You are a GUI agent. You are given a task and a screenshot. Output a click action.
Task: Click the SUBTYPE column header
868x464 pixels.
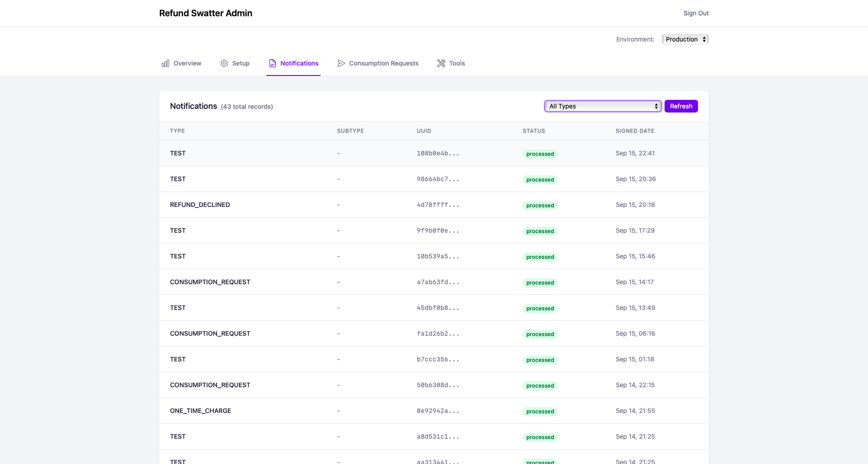point(350,131)
